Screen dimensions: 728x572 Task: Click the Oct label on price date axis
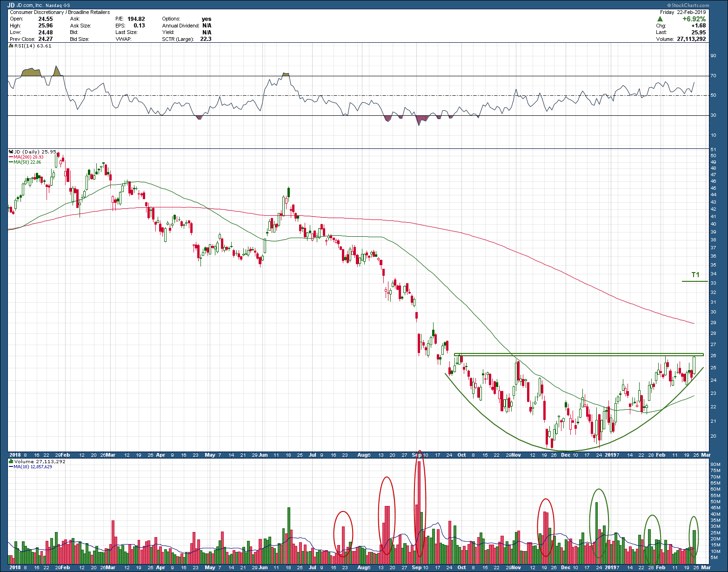[x=462, y=455]
